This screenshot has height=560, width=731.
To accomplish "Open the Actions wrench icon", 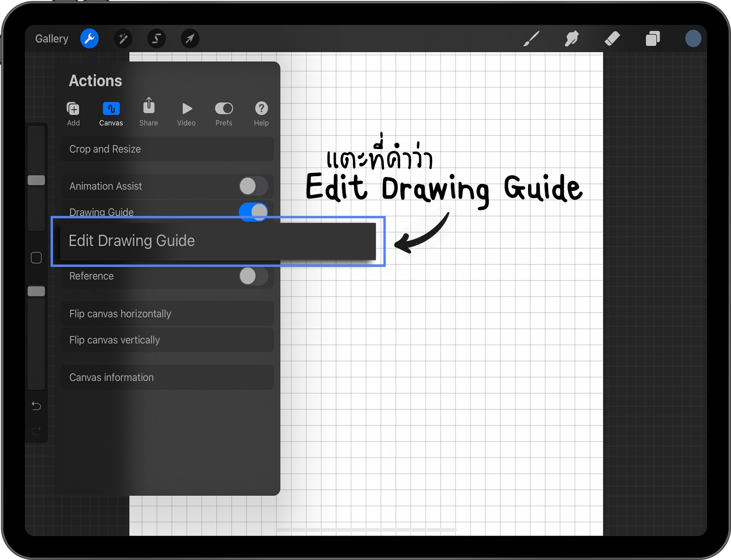I will pyautogui.click(x=89, y=39).
